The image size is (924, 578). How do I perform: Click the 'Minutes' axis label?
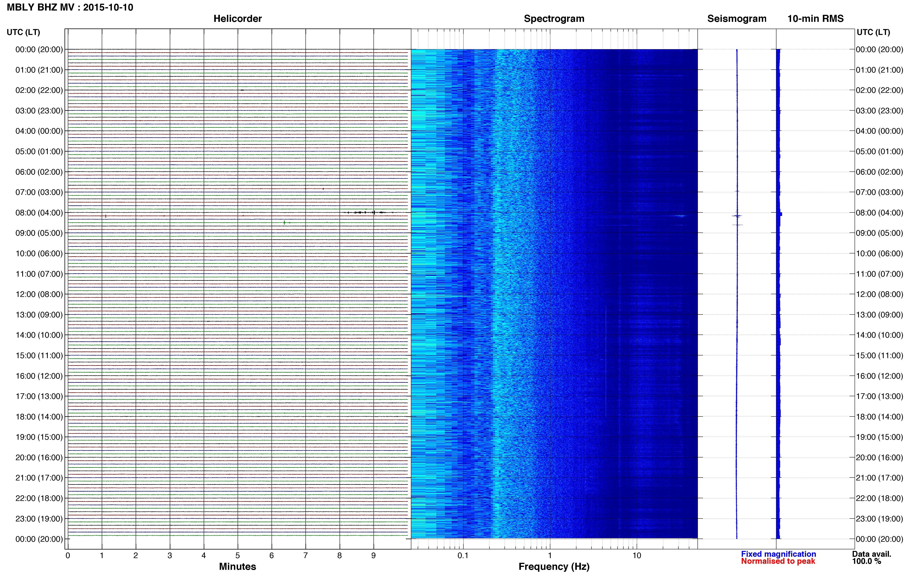(238, 566)
